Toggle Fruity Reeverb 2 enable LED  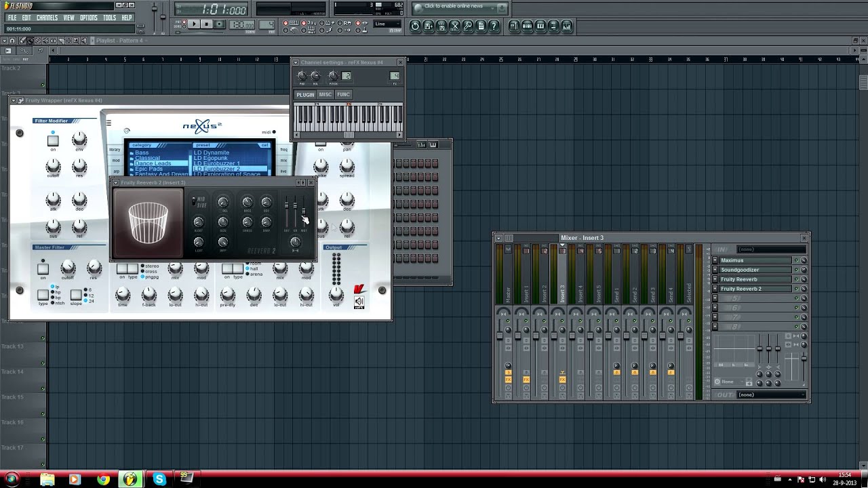pyautogui.click(x=797, y=289)
